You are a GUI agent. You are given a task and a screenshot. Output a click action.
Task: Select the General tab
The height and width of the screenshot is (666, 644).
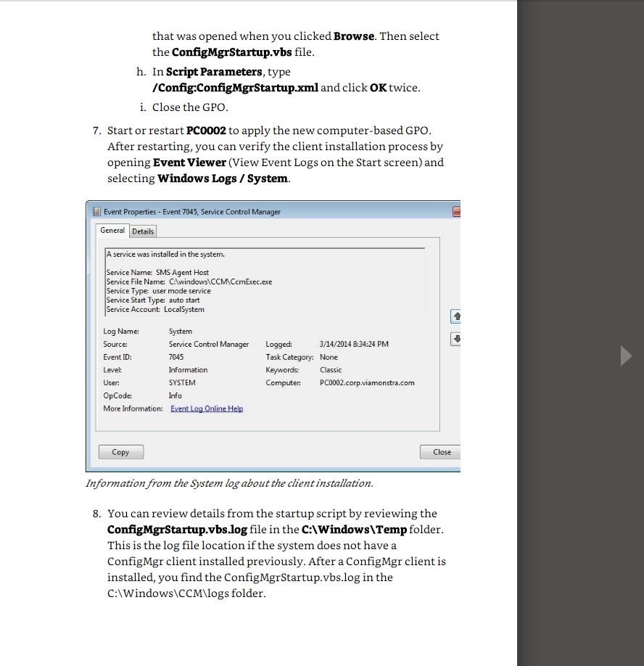(x=112, y=231)
